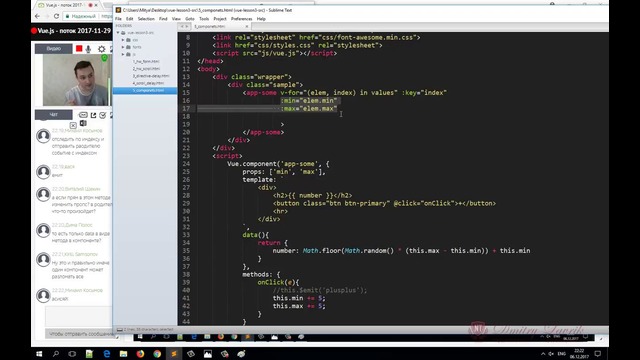Open the Preferences menu

[242, 19]
